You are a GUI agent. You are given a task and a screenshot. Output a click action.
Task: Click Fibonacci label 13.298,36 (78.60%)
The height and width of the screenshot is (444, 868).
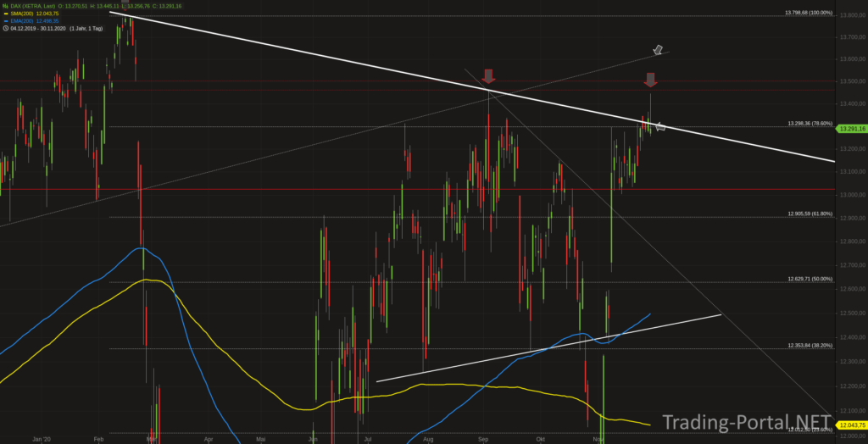click(x=810, y=124)
